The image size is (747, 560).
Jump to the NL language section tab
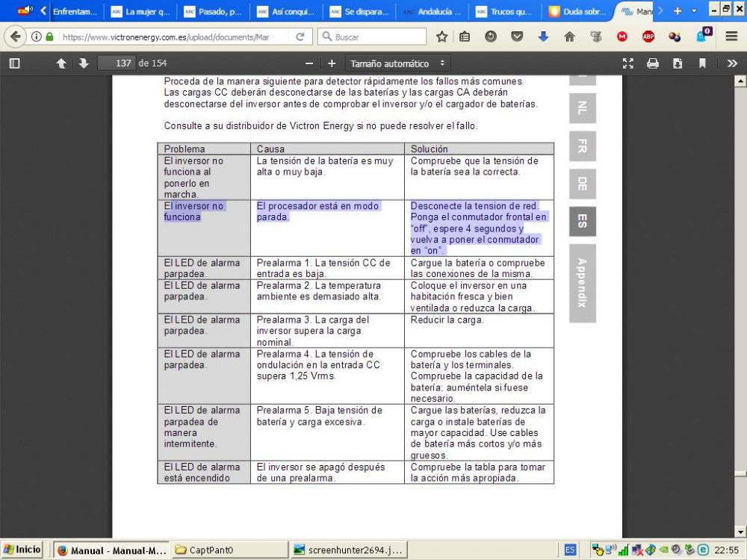click(582, 108)
